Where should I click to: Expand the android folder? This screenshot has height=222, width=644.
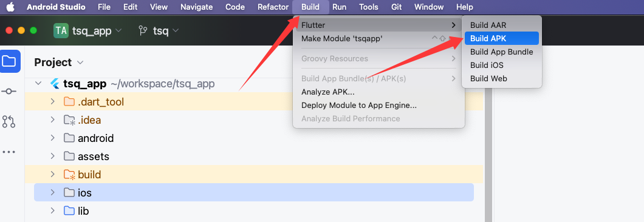click(53, 138)
